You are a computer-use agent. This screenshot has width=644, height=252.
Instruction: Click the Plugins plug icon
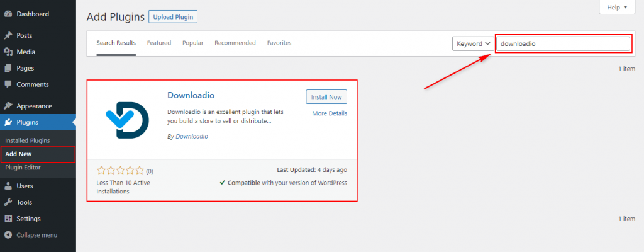[x=8, y=122]
